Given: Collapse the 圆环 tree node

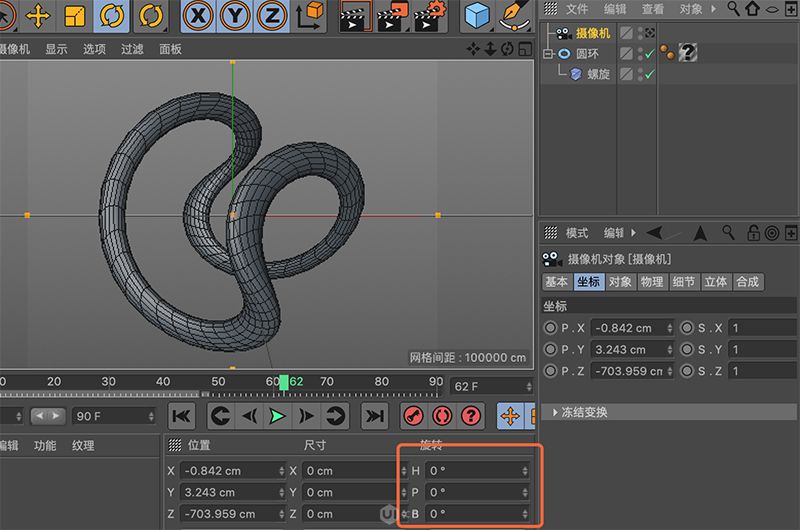Looking at the screenshot, I should [x=548, y=54].
